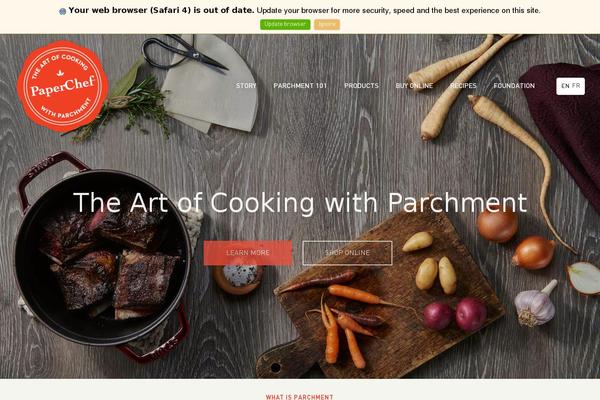Click the scissors on parchment paper in the hero image
The width and height of the screenshot is (600, 400).
pyautogui.click(x=184, y=54)
